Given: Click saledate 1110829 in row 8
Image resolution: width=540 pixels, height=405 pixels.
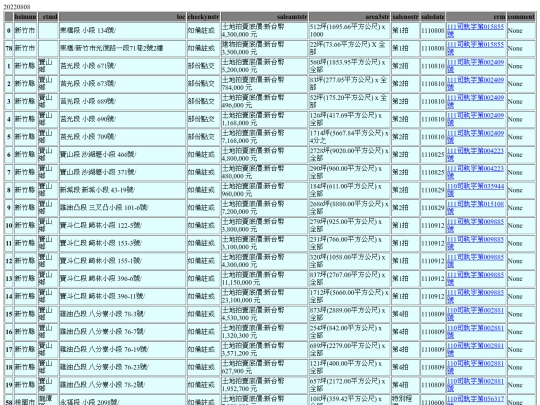Looking at the screenshot, I should tap(433, 190).
